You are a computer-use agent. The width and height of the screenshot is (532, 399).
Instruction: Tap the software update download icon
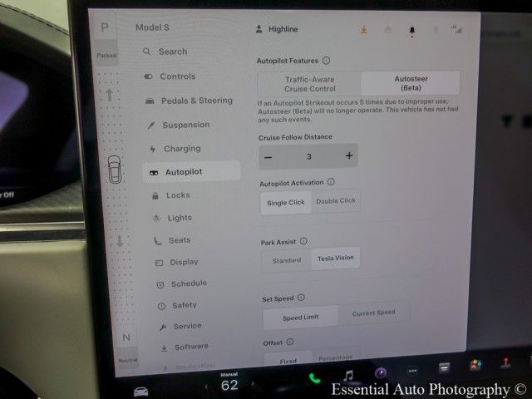(x=363, y=30)
